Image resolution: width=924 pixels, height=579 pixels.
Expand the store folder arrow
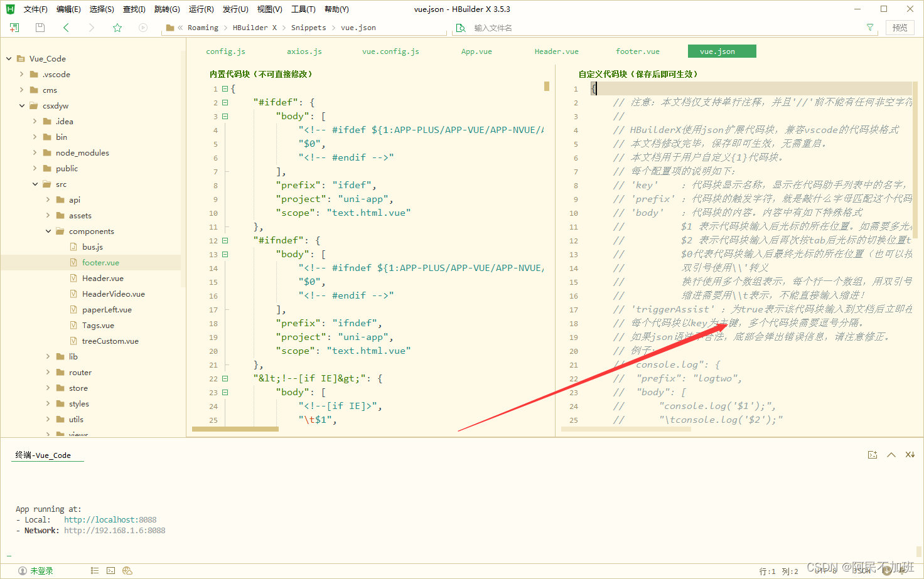(48, 388)
